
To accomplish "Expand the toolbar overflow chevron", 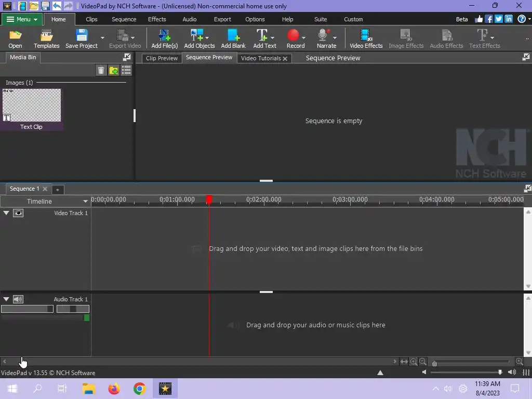I will pyautogui.click(x=527, y=38).
